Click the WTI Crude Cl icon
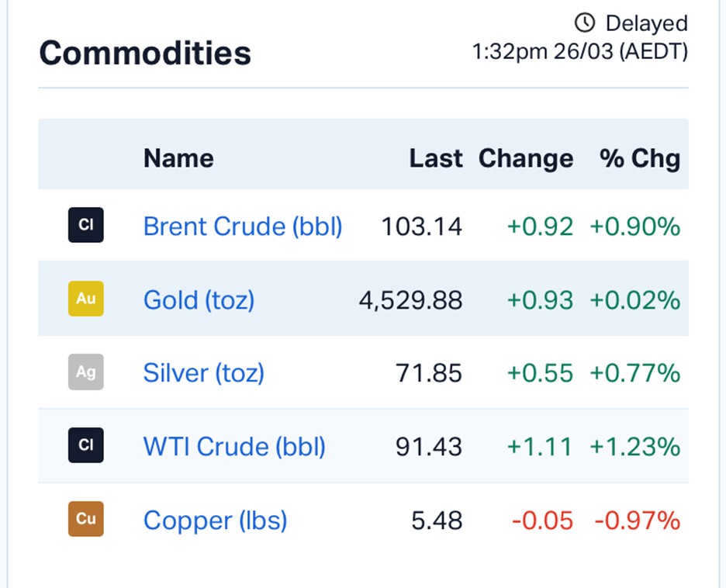Viewport: 726px width, 588px height. [x=85, y=445]
